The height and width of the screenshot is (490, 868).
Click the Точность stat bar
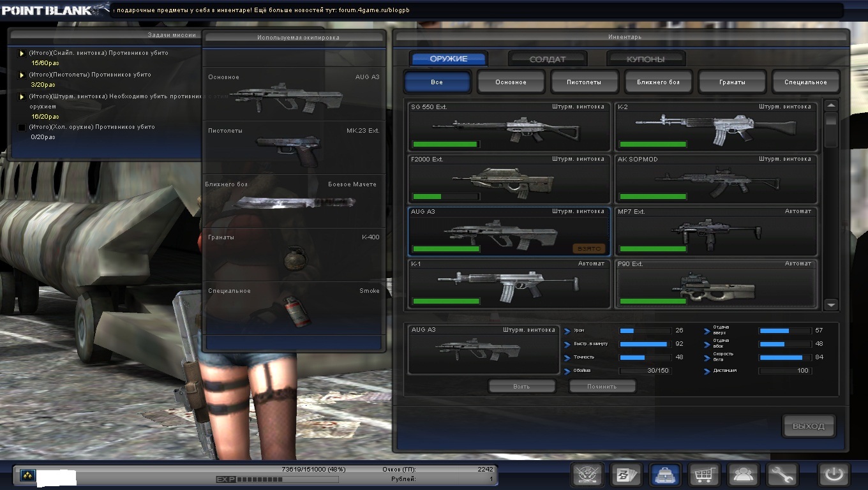click(x=645, y=357)
